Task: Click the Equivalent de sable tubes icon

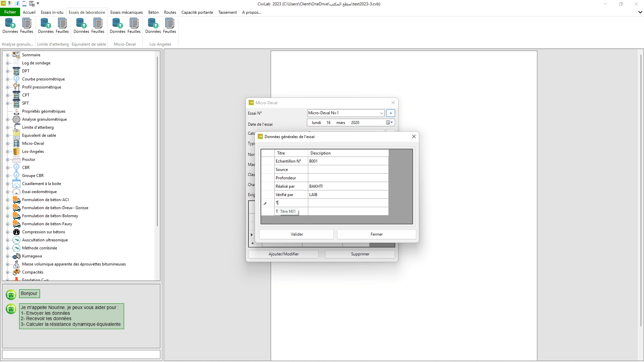Action: click(16, 135)
